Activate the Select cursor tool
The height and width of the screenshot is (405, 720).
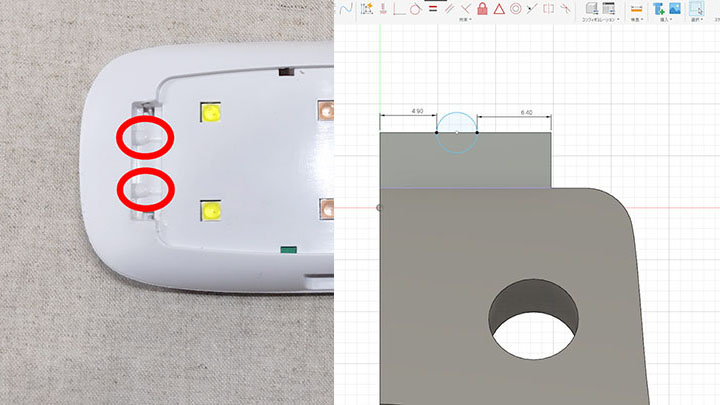pyautogui.click(x=696, y=9)
